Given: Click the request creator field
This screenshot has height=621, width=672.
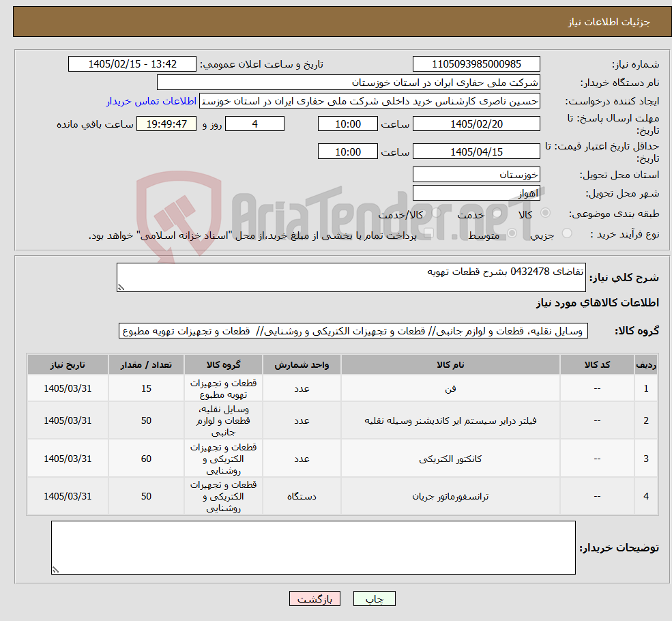Looking at the screenshot, I should 369,101.
